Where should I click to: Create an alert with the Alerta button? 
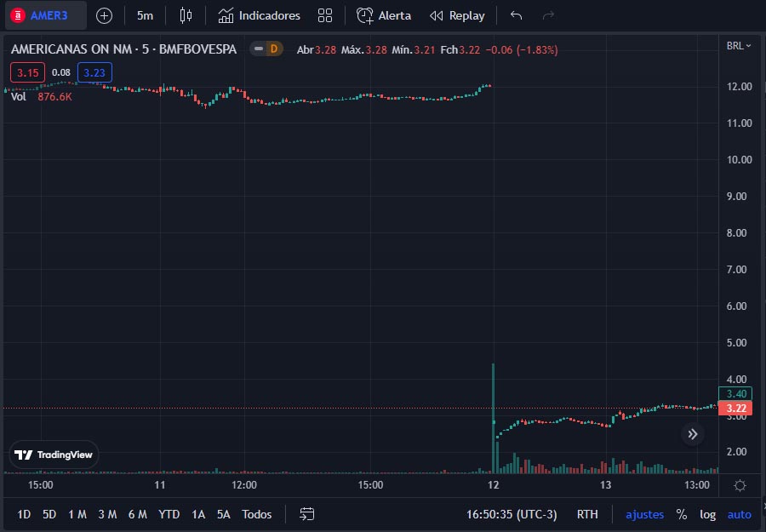click(383, 15)
